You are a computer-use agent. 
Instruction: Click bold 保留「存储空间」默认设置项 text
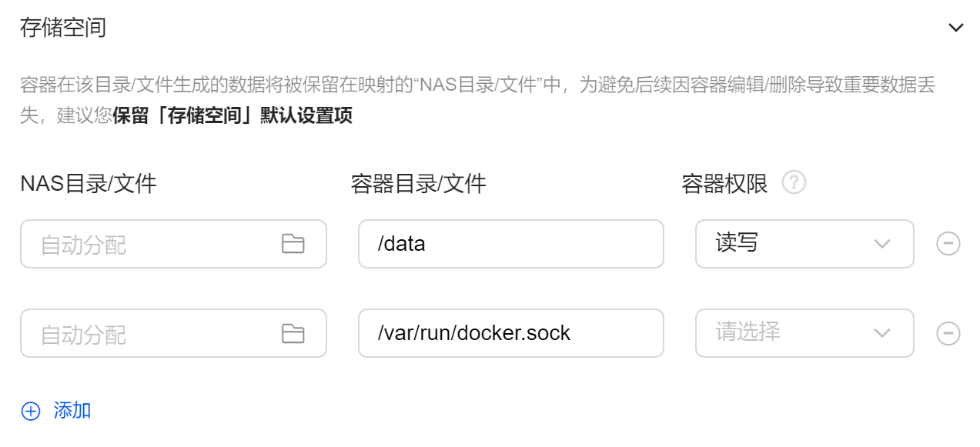pos(232,116)
